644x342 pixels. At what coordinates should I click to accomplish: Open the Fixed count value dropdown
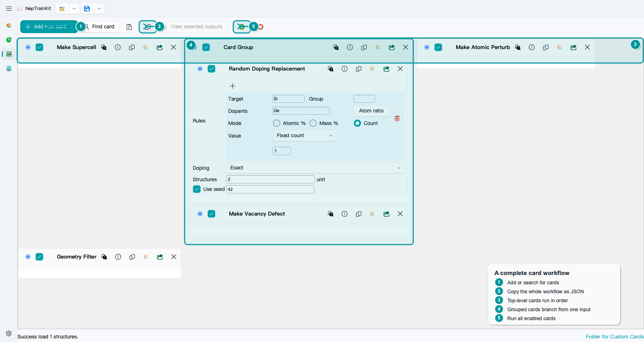tap(304, 135)
